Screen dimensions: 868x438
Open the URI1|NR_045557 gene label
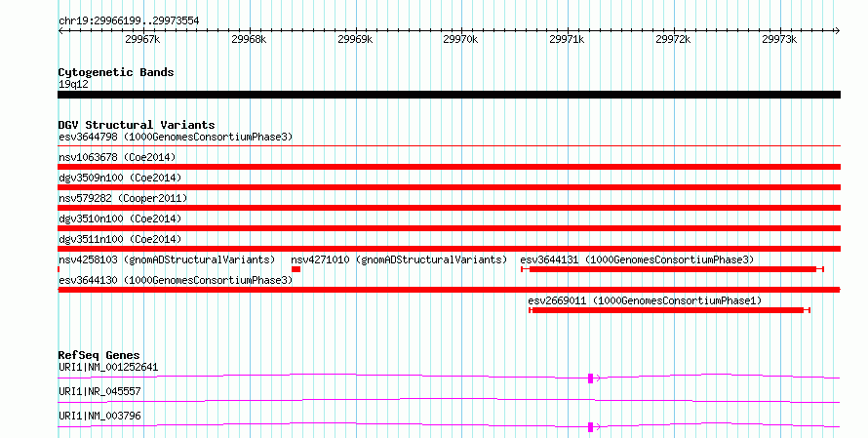(x=99, y=391)
